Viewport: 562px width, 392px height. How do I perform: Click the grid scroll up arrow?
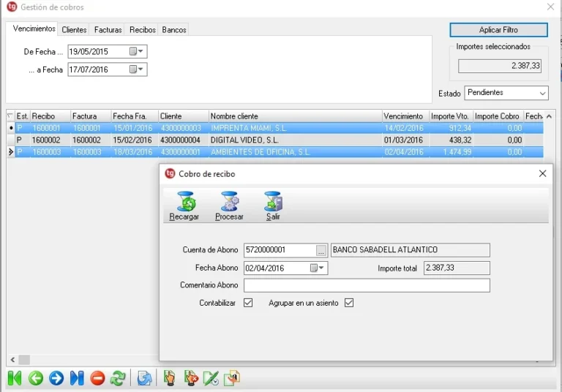tap(549, 116)
